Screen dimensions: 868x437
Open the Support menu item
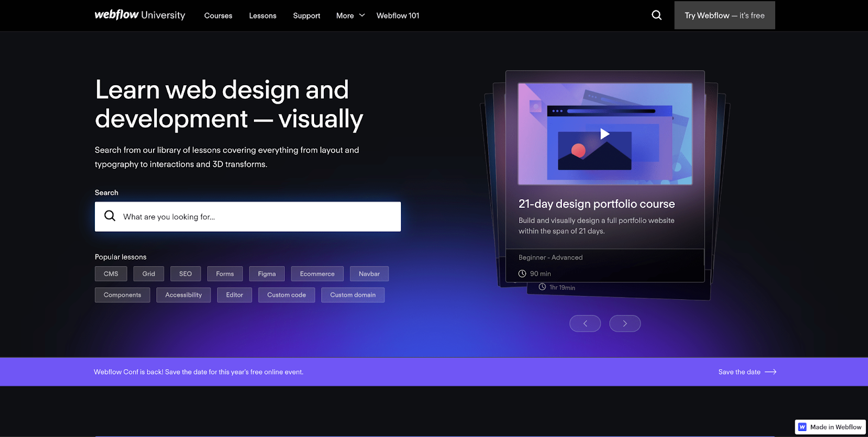(x=307, y=16)
